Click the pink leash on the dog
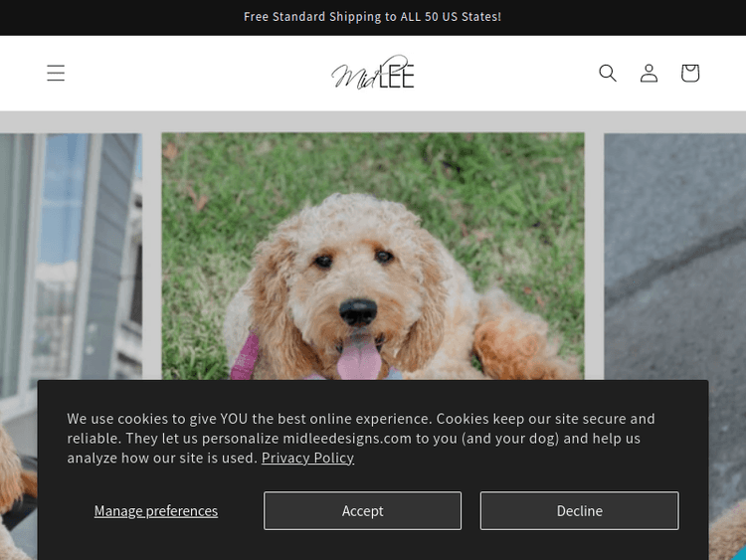This screenshot has height=560, width=746. coord(245,356)
